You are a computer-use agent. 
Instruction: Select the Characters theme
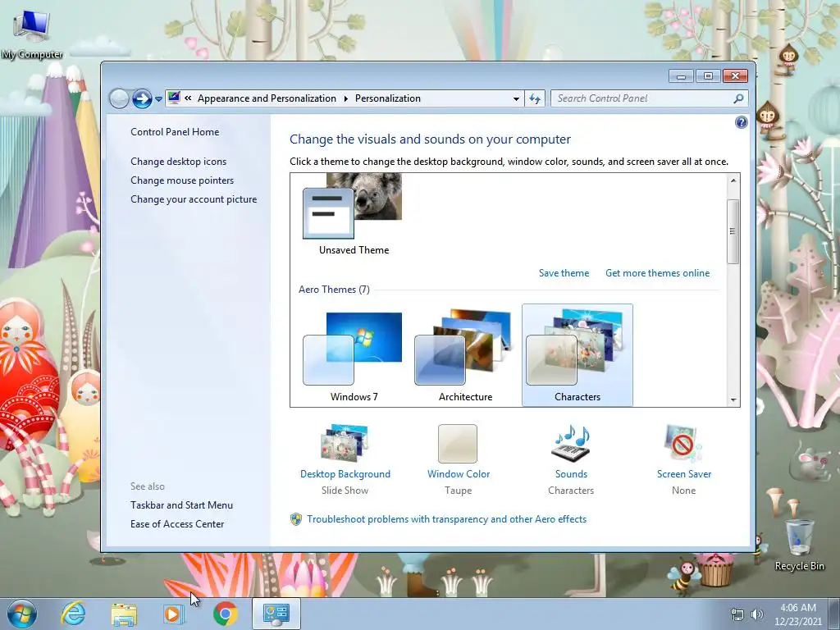coord(577,356)
